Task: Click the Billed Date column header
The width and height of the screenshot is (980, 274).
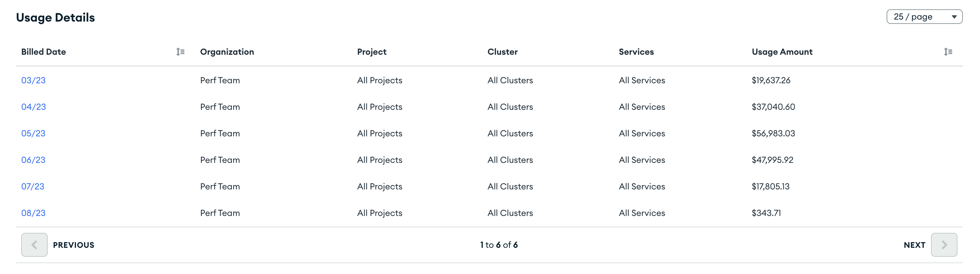Action: pos(44,52)
